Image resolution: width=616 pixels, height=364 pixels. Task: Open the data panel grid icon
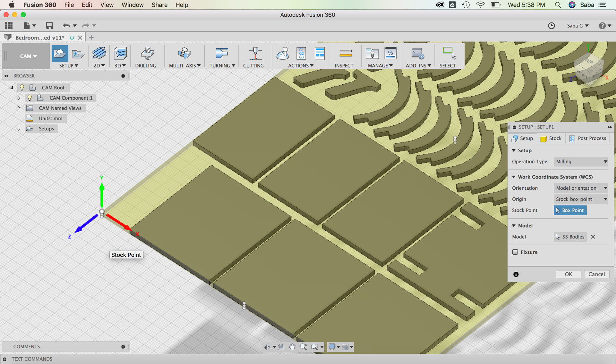point(9,26)
